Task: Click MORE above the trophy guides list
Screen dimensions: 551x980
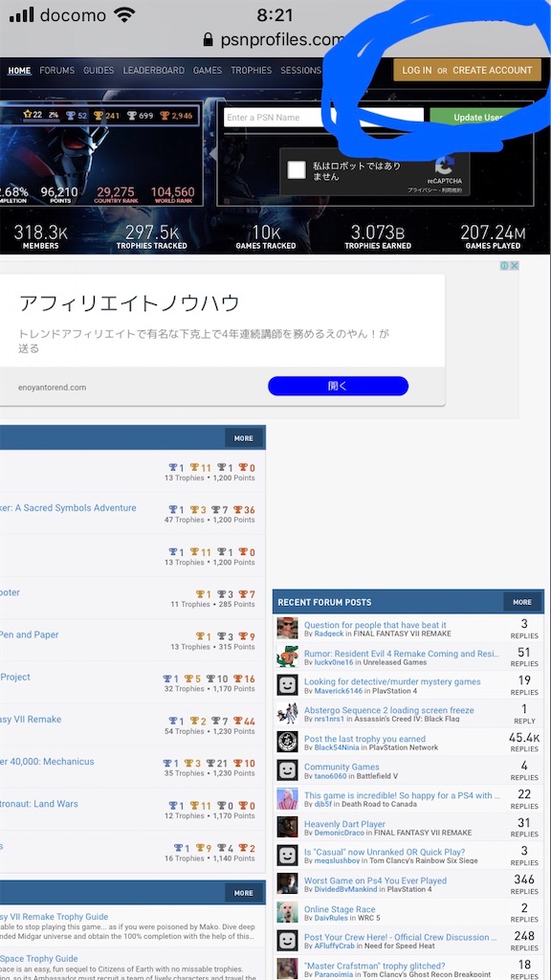Action: point(244,893)
